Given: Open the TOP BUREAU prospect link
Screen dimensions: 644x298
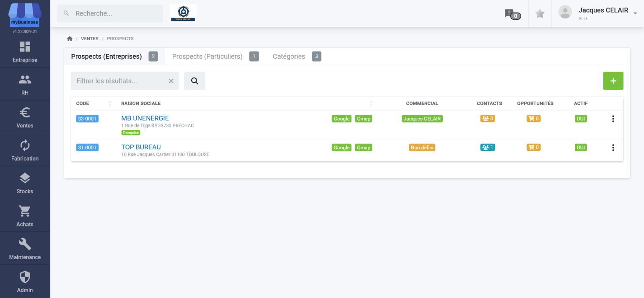Looking at the screenshot, I should coord(141,147).
